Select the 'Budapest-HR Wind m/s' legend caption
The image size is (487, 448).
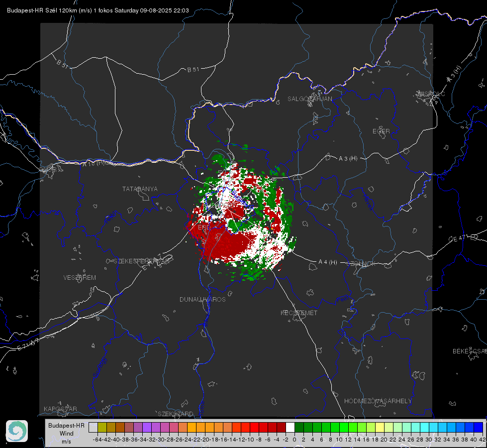click(66, 433)
